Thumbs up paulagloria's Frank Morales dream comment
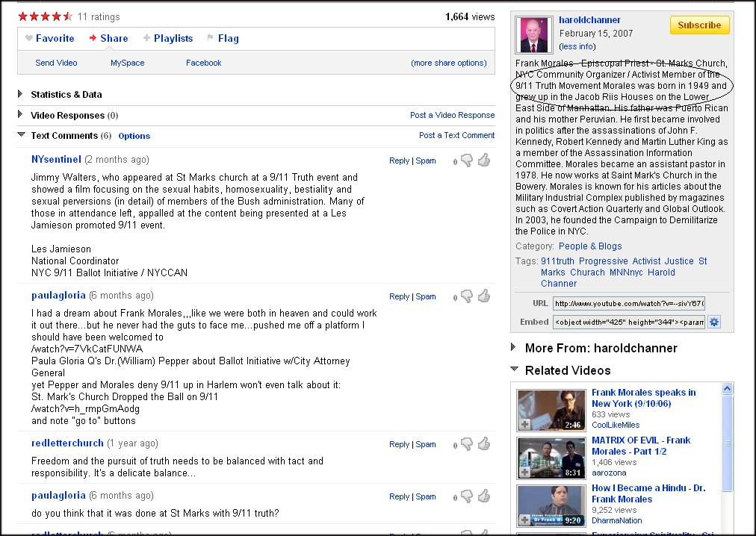756x536 pixels. point(484,296)
